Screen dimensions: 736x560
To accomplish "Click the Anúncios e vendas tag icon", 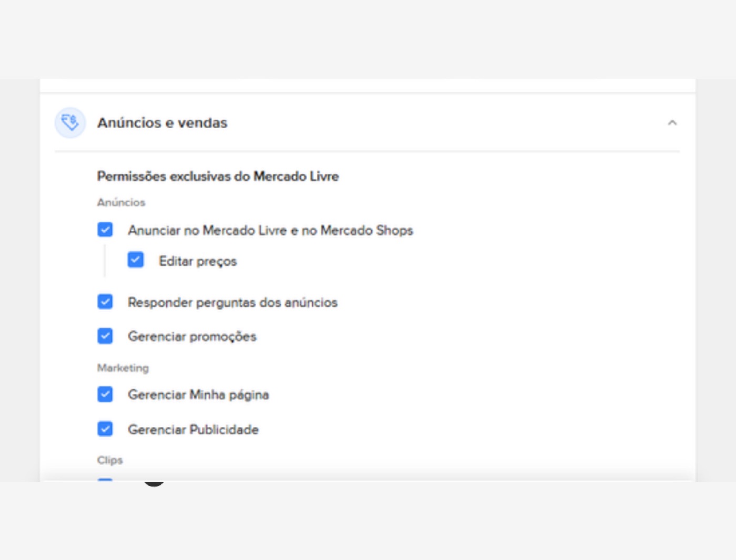I will coord(70,123).
